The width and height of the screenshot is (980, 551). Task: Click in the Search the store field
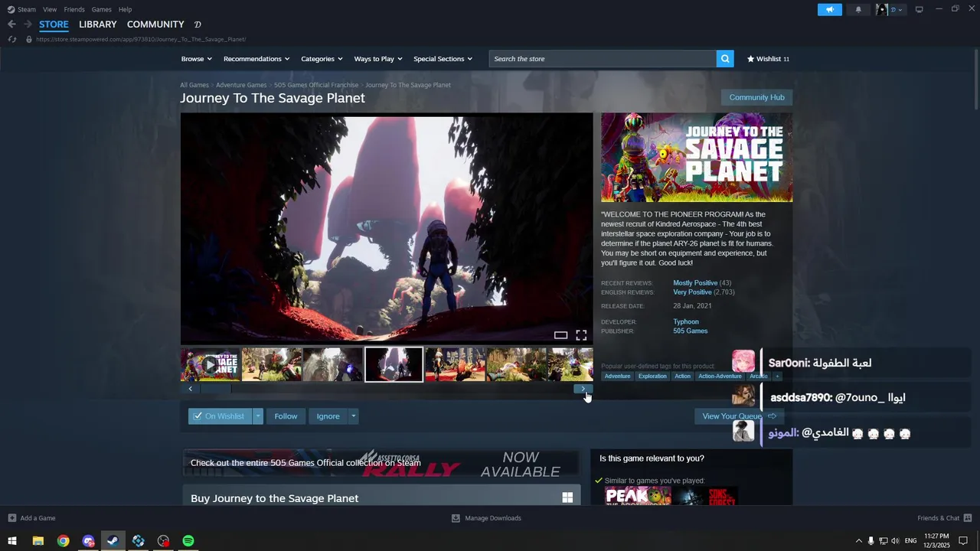pos(603,59)
